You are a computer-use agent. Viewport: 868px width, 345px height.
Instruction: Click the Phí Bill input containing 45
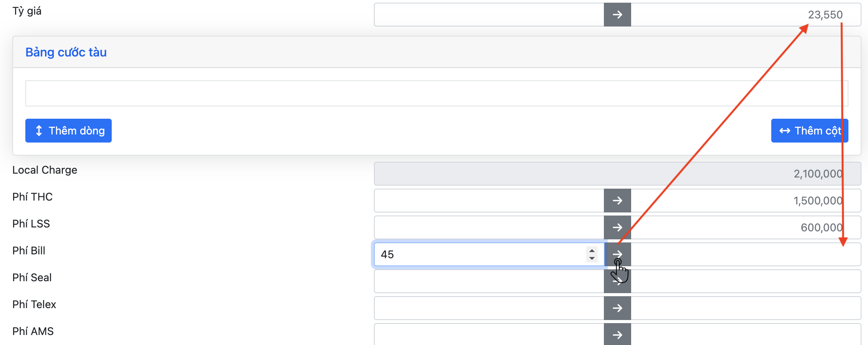(x=480, y=254)
